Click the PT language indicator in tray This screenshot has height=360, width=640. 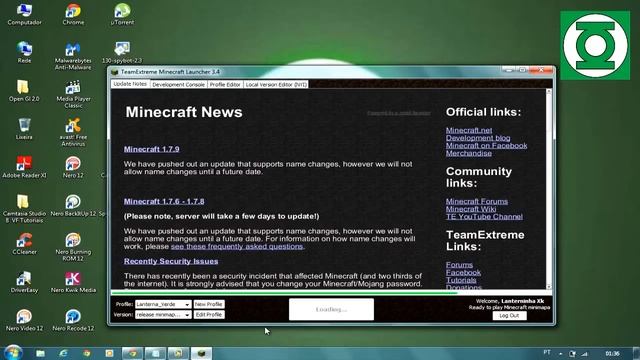(547, 352)
